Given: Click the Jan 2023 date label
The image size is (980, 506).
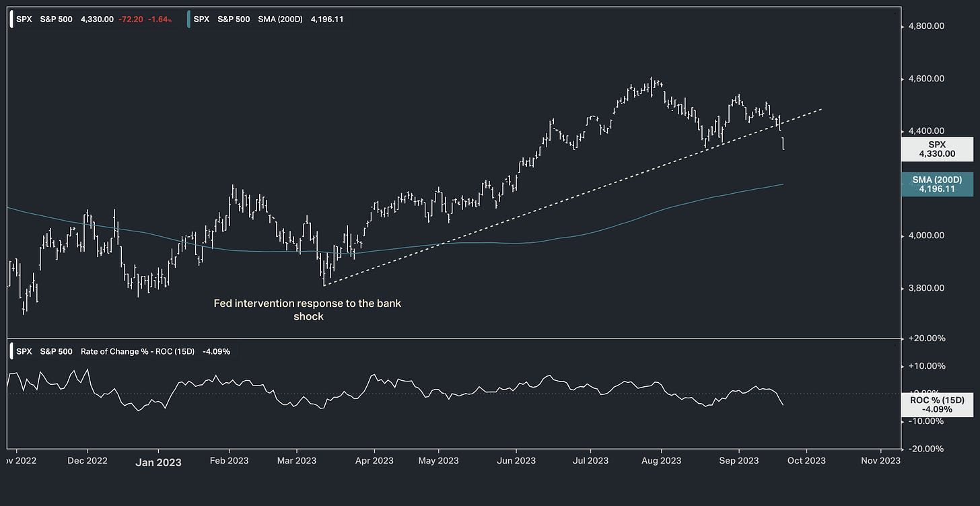Looking at the screenshot, I should tap(158, 462).
